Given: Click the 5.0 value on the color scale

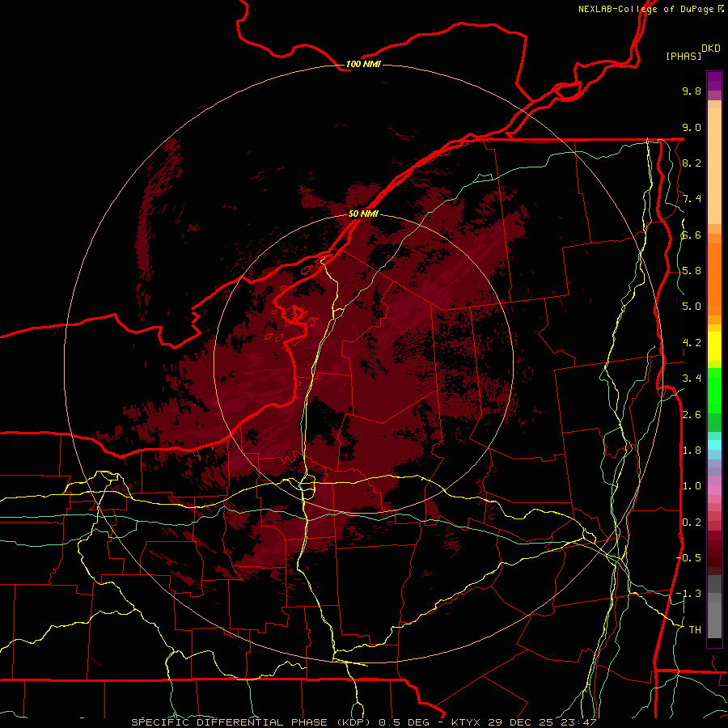Looking at the screenshot, I should point(692,307).
